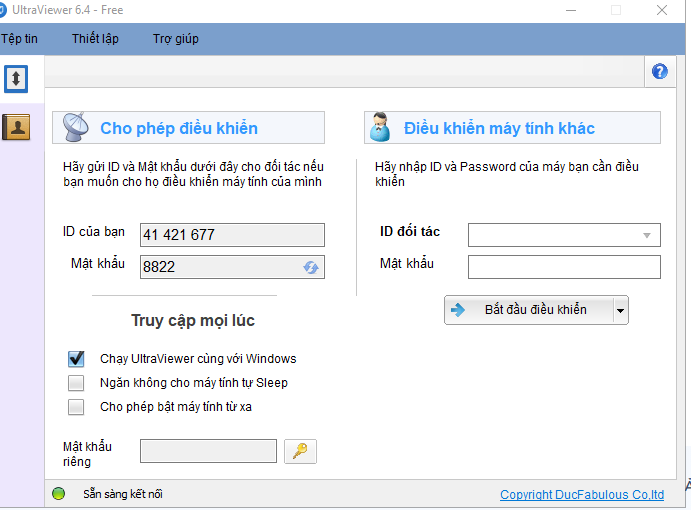
Task: Click the UltraViewer logo in title bar
Action: click(3, 10)
